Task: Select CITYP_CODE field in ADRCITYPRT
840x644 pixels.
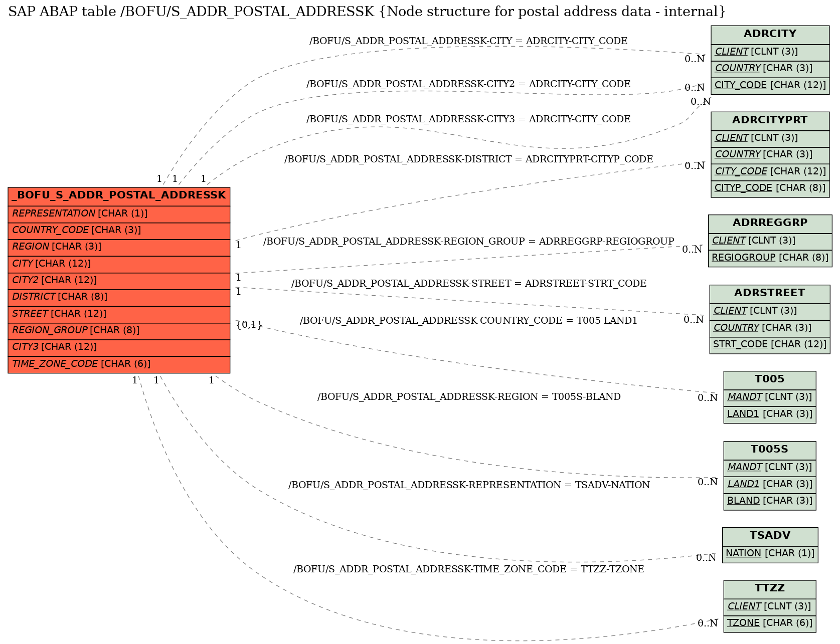Action: (x=770, y=188)
